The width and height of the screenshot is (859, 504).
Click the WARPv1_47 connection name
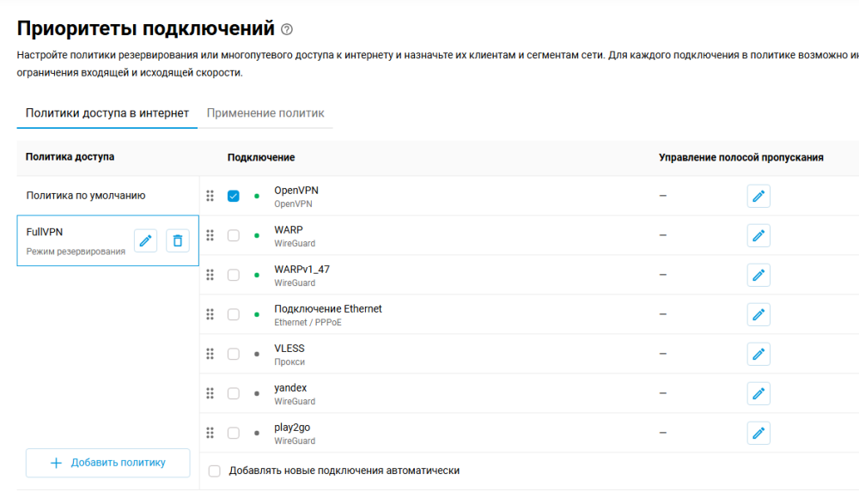302,269
